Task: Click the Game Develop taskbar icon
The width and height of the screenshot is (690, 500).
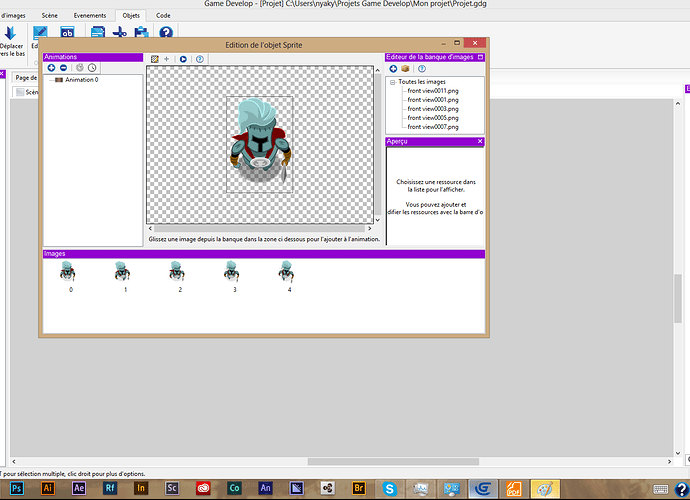Action: coord(483,489)
